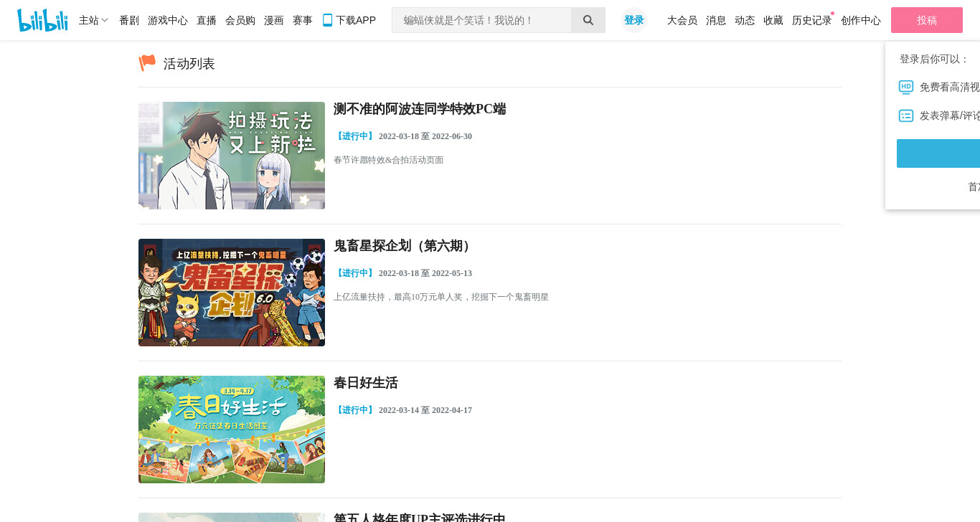Open the 赛事 page
980x522 pixels.
pyautogui.click(x=303, y=20)
